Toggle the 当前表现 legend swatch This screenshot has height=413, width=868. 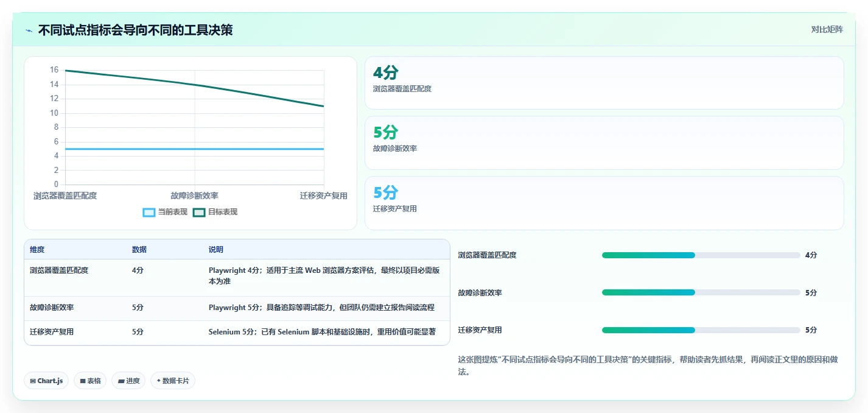[149, 212]
